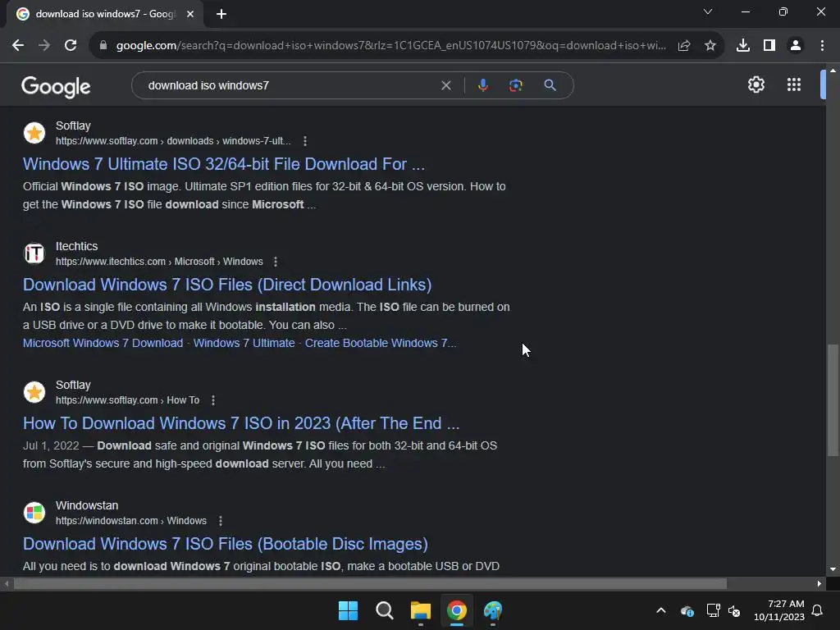
Task: Click the Chrome icon in the taskbar
Action: pos(456,610)
